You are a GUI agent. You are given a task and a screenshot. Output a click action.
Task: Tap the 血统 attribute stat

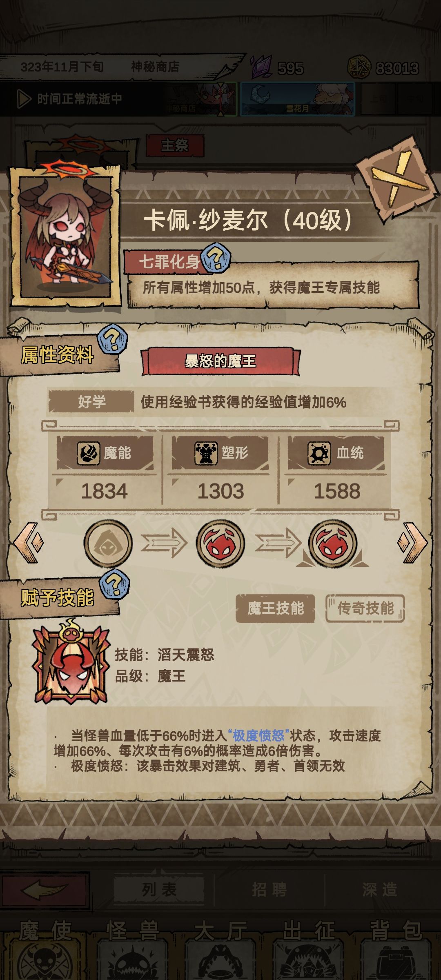click(x=336, y=470)
